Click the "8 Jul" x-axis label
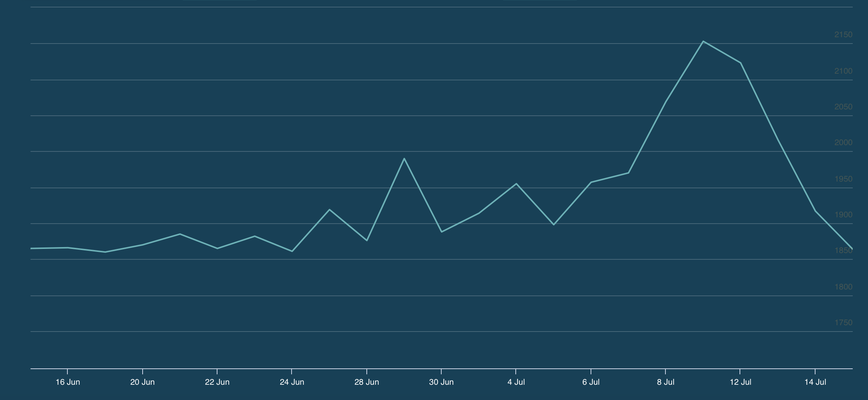 (x=665, y=382)
